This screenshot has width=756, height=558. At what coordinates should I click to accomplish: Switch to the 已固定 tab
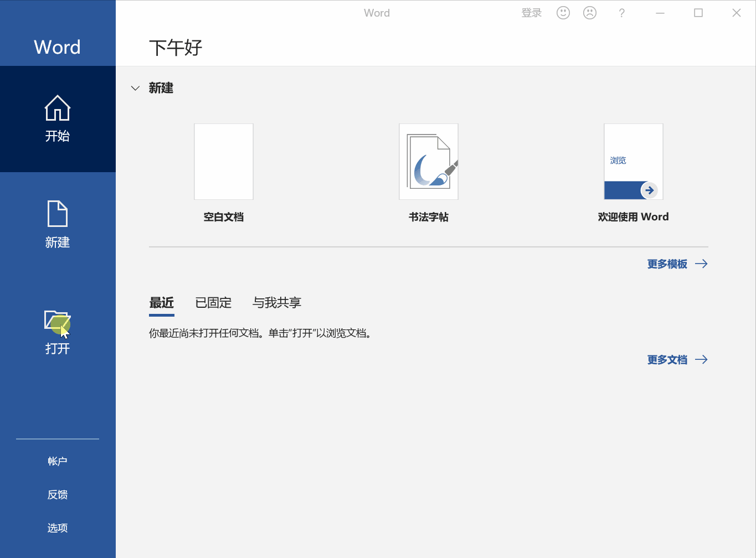coord(213,303)
